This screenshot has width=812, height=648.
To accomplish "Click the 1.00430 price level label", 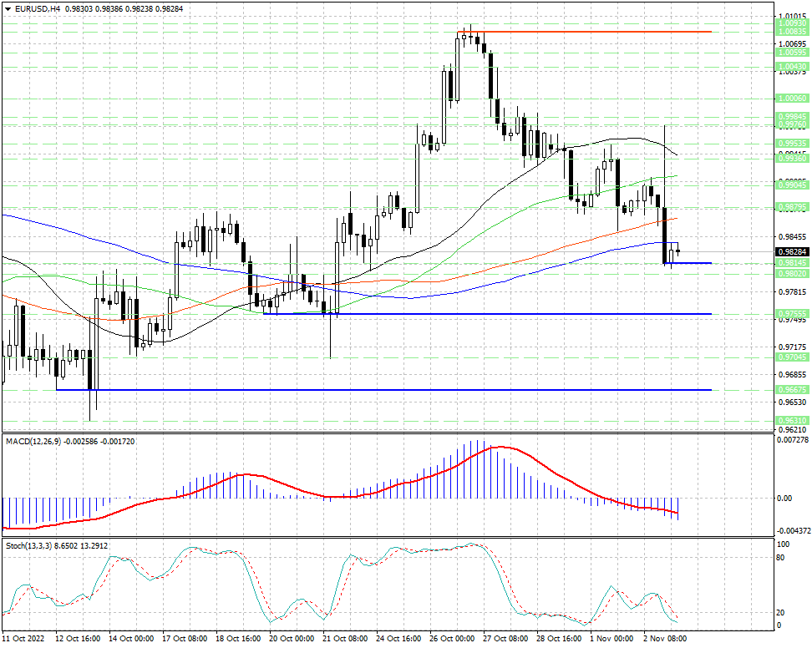I will click(x=792, y=67).
